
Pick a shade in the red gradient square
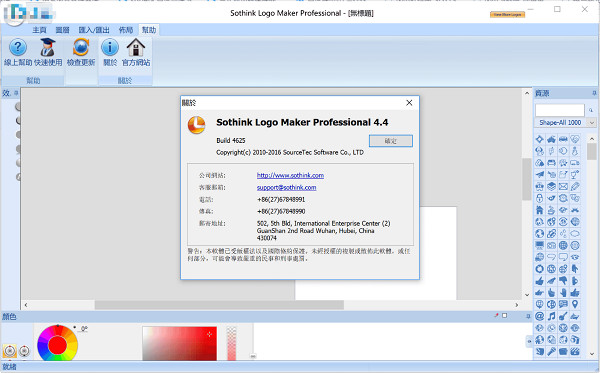[x=179, y=343]
